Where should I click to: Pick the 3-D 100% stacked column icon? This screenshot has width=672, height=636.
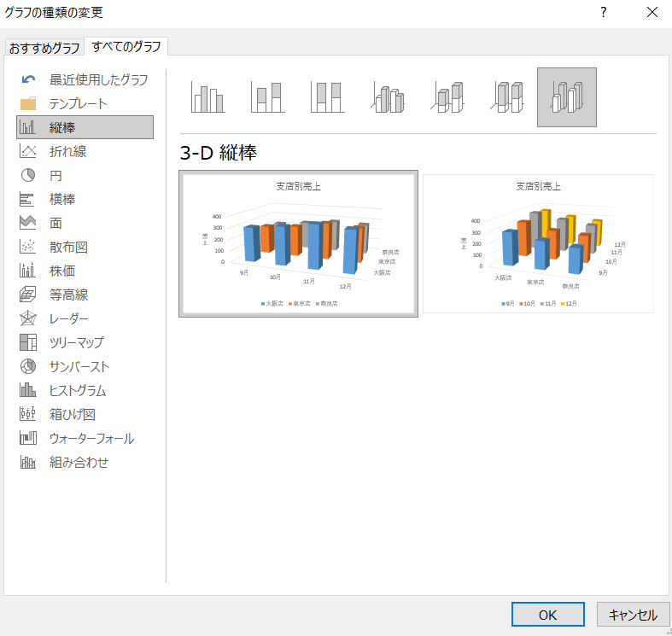(x=506, y=97)
